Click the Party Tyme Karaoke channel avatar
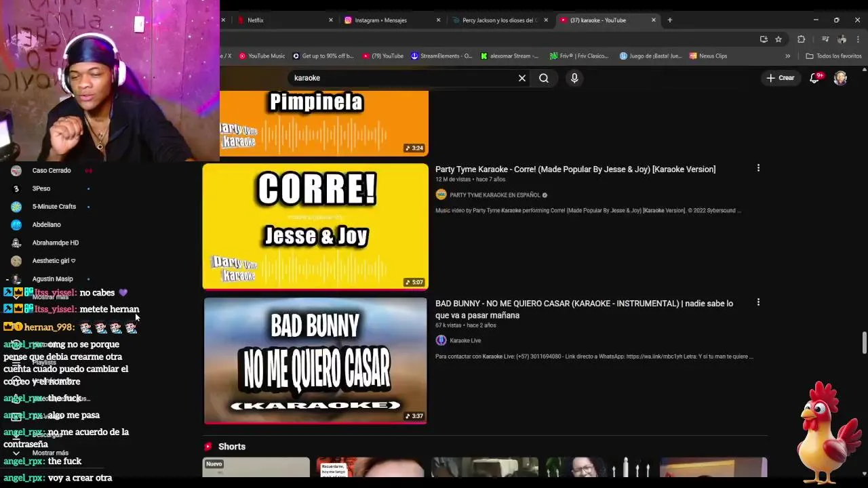The width and height of the screenshot is (868, 488). pos(441,195)
